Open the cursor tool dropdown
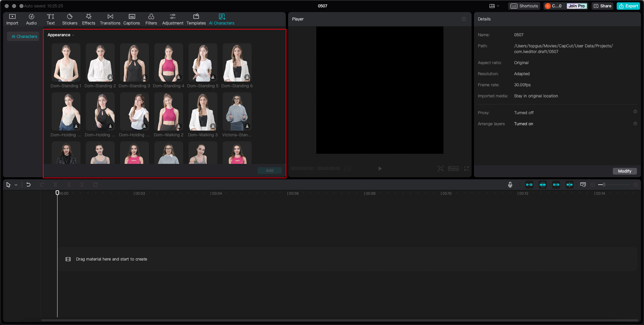 16,185
